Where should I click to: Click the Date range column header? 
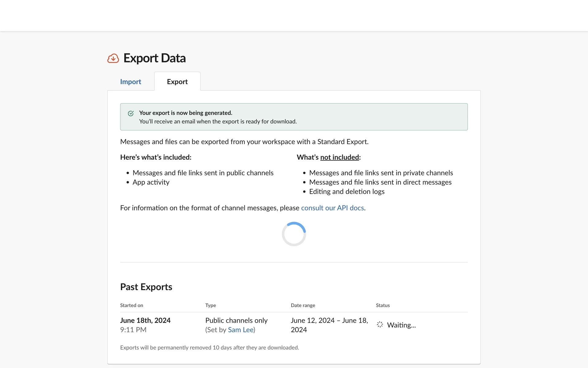click(x=303, y=305)
